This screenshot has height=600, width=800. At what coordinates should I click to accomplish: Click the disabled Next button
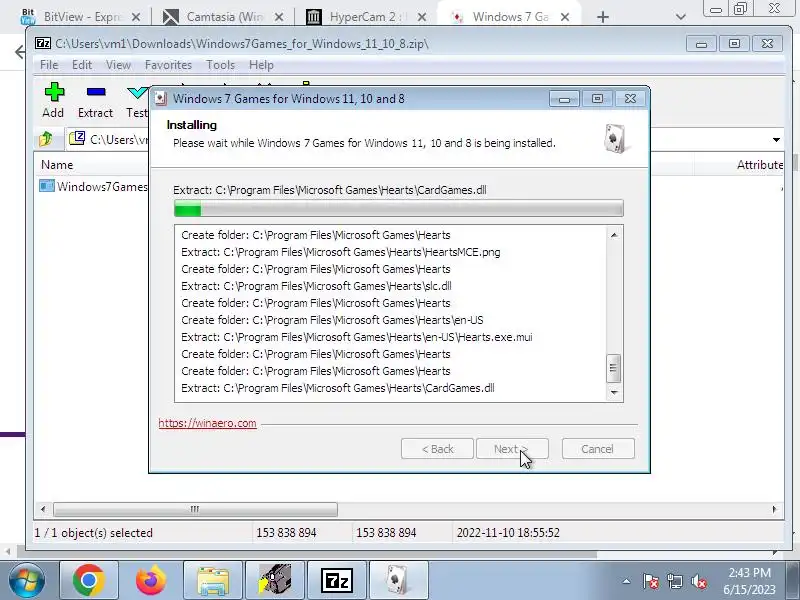pyautogui.click(x=512, y=449)
